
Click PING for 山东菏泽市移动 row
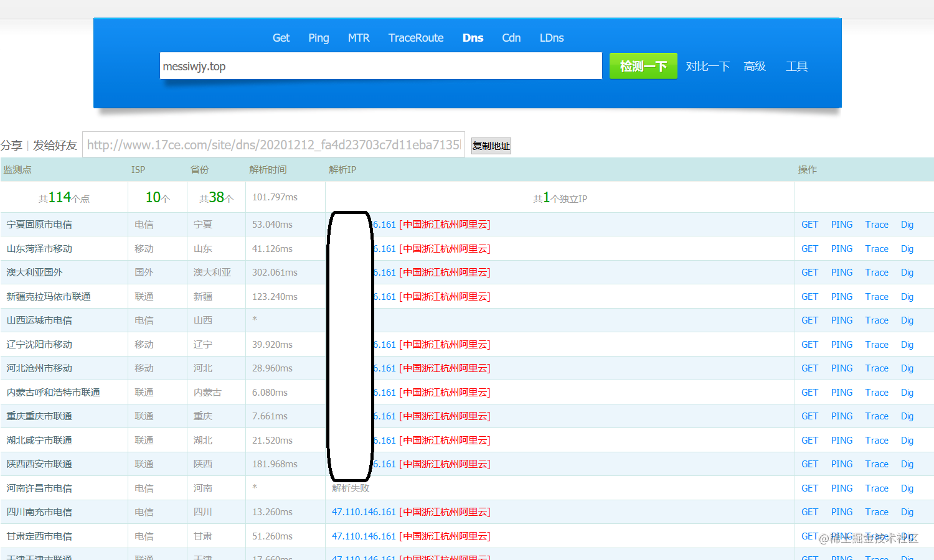[842, 249]
